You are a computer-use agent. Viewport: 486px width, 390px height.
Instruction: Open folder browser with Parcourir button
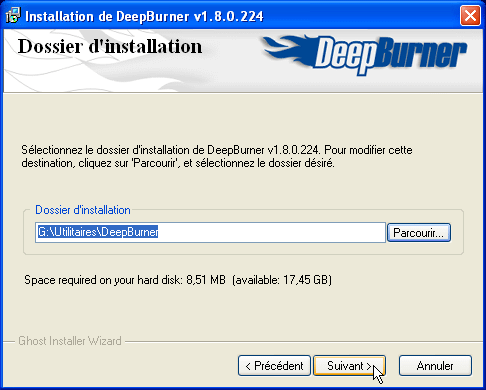419,233
